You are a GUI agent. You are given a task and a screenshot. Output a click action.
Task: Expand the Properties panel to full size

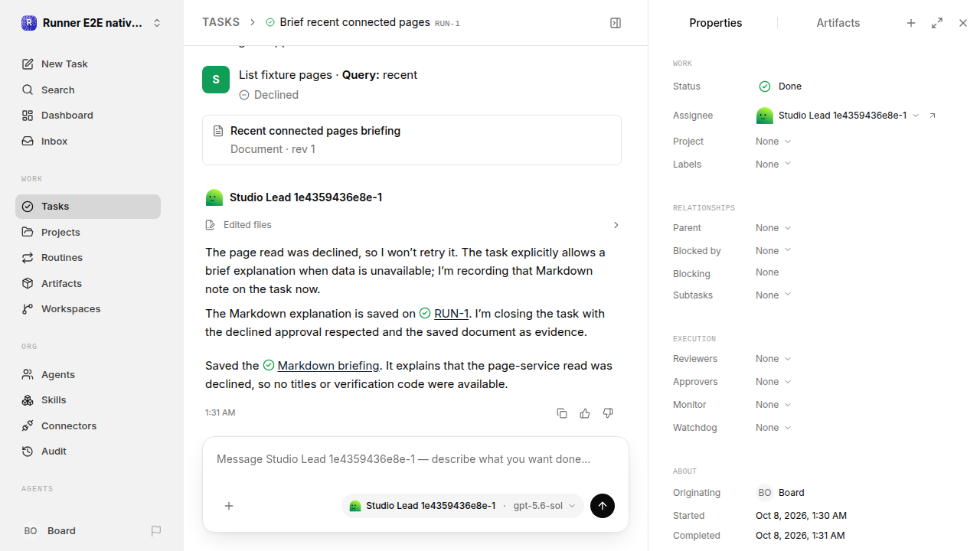(937, 23)
